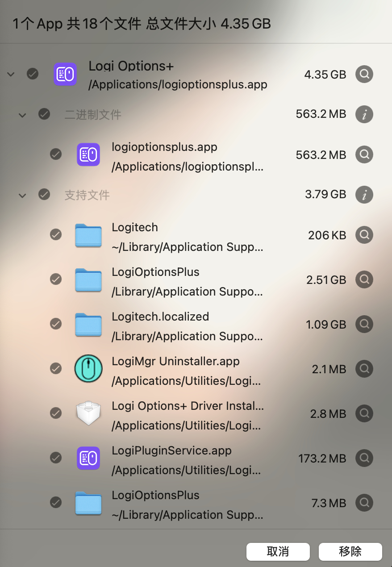Viewport: 392px width, 567px height.
Task: Uncheck LogiPluginService.app checkbox
Action: (56, 458)
